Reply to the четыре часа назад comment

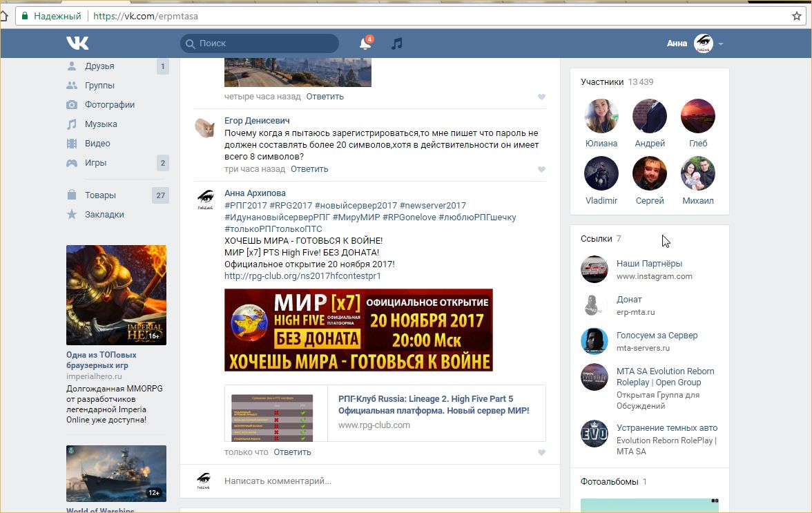point(325,97)
